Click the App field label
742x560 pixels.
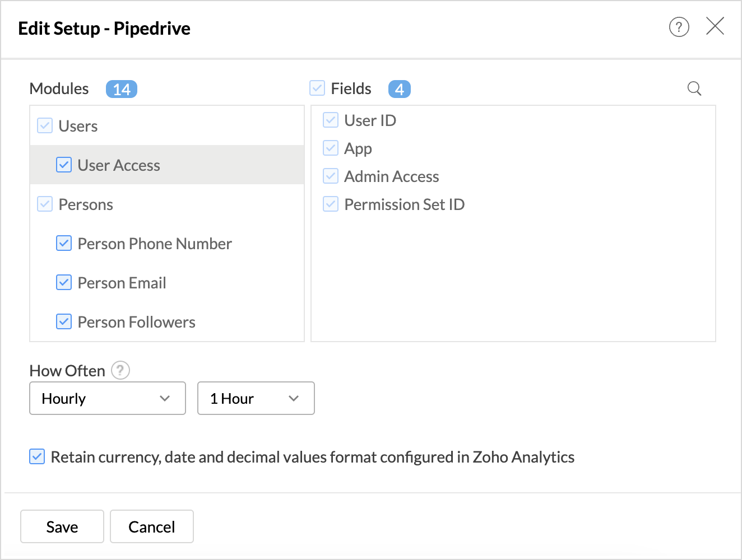358,149
